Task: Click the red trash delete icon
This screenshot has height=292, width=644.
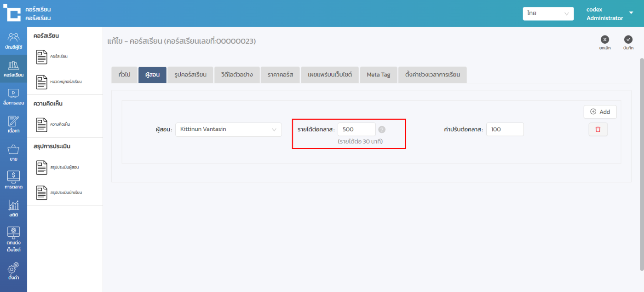Action: [598, 129]
